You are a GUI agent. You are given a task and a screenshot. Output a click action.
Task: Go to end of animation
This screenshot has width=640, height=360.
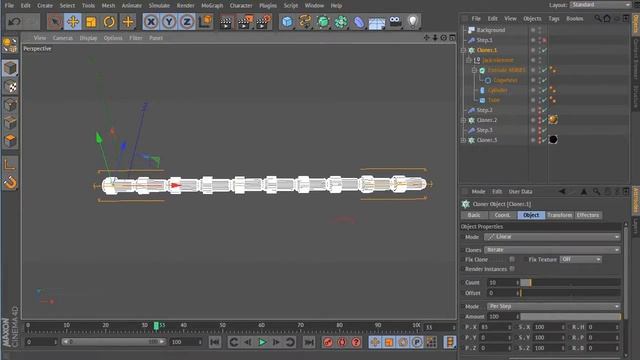pos(309,342)
